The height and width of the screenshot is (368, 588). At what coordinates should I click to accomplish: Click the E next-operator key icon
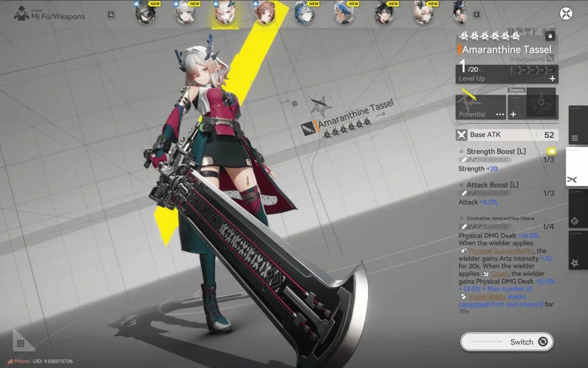point(477,15)
